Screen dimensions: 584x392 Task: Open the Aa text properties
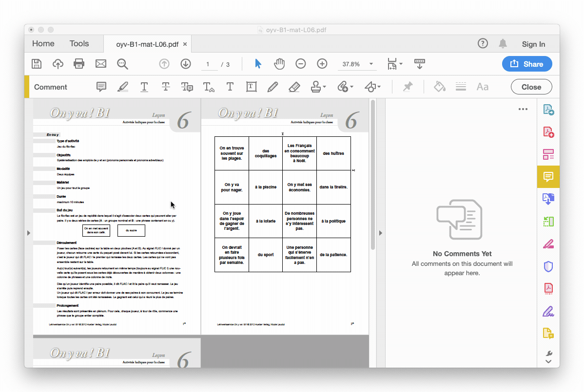tap(482, 87)
